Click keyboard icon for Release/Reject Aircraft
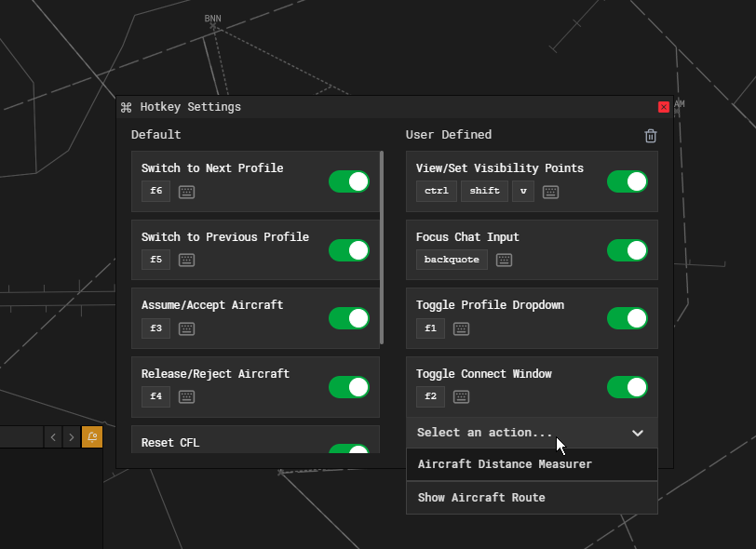The width and height of the screenshot is (756, 549). tap(186, 396)
